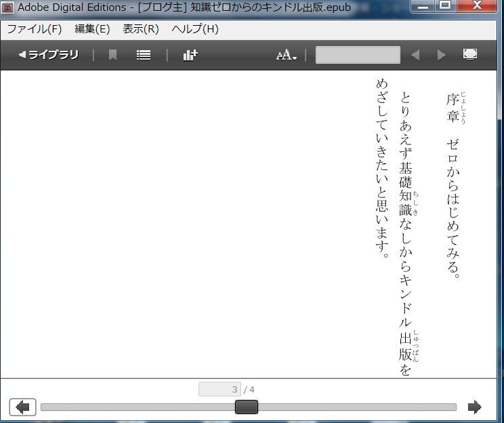Open the text size AA dropdown
Image resolution: width=504 pixels, height=423 pixels.
[x=286, y=55]
